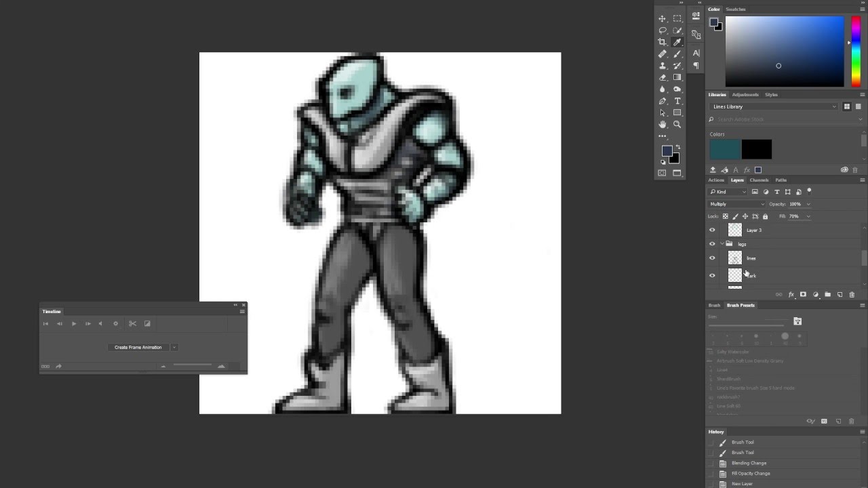Open the dropdown arrow beside Create Frame Animation
The width and height of the screenshot is (868, 488).
[x=174, y=347]
